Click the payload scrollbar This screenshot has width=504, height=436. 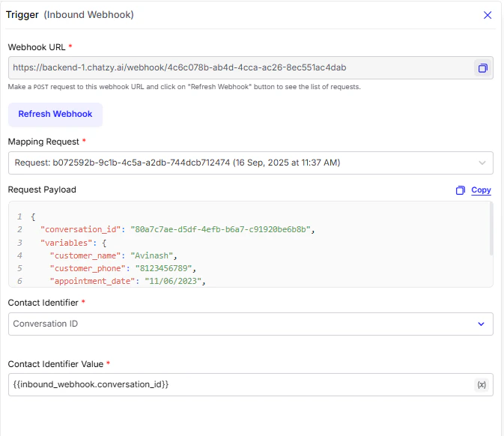(x=491, y=229)
